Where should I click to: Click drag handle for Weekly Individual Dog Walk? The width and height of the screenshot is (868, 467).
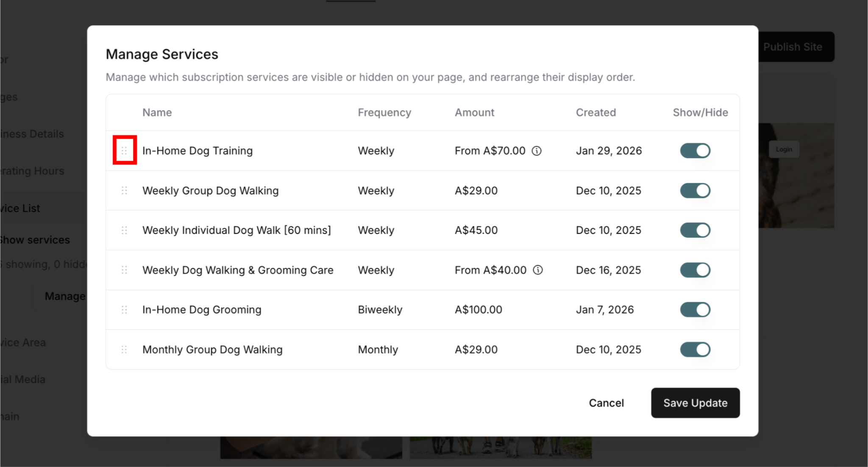[124, 230]
